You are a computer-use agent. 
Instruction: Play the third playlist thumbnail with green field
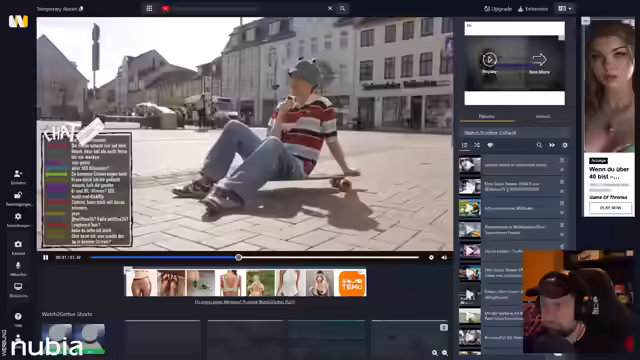(x=470, y=208)
